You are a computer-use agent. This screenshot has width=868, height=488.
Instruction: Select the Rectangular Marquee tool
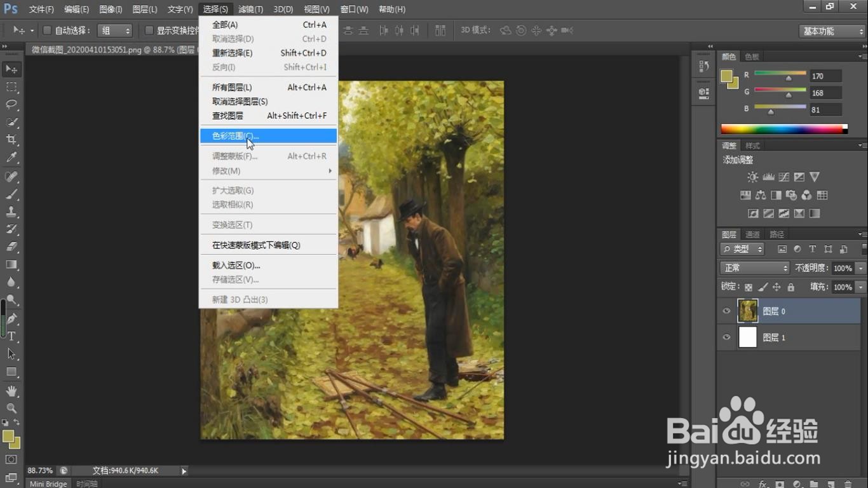pos(11,86)
